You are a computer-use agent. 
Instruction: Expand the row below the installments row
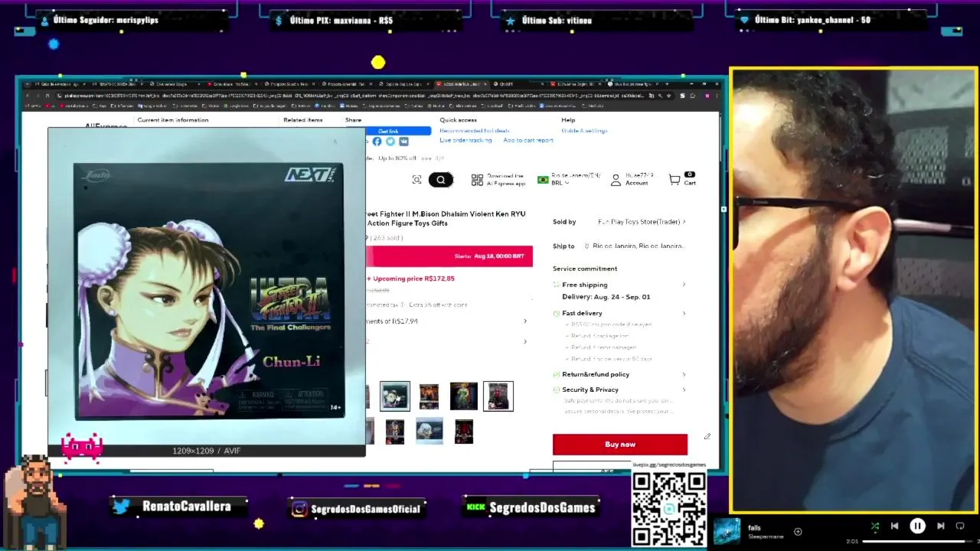point(446,341)
